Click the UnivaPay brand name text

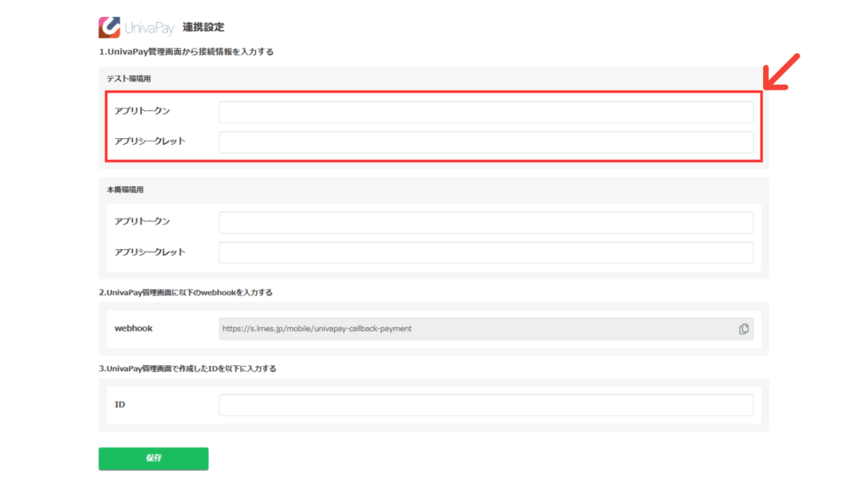pyautogui.click(x=149, y=28)
